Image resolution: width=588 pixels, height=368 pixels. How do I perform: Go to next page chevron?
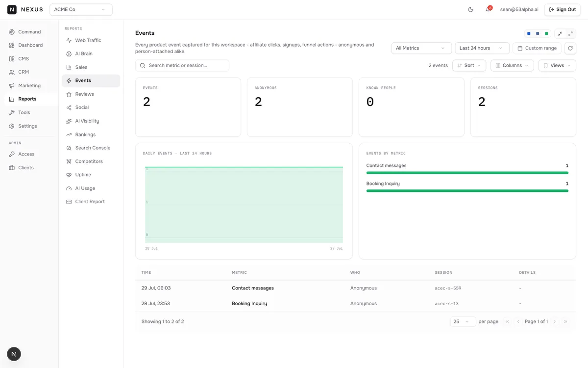pyautogui.click(x=554, y=321)
